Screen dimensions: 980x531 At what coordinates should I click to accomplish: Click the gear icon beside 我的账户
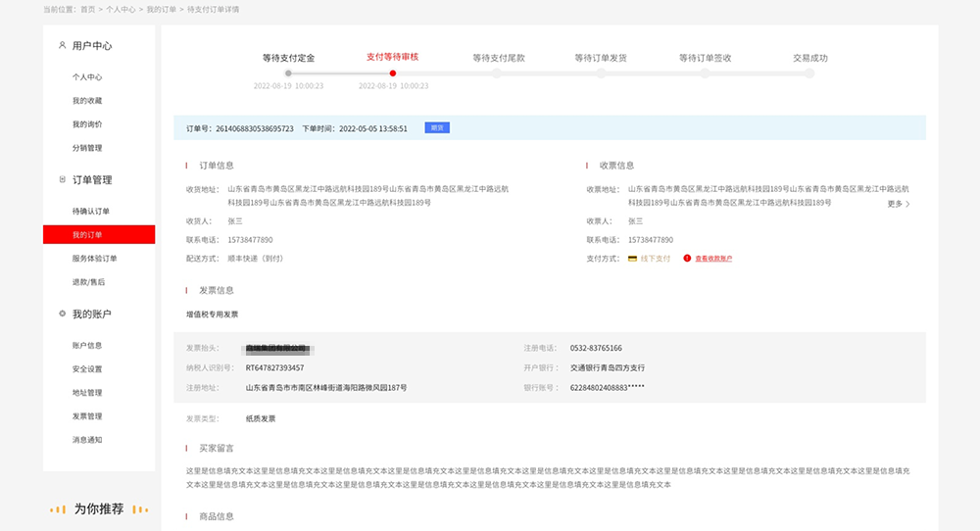pos(62,314)
